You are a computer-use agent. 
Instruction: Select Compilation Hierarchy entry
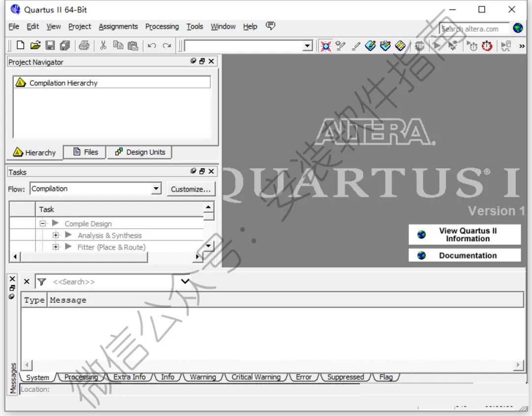click(112, 83)
